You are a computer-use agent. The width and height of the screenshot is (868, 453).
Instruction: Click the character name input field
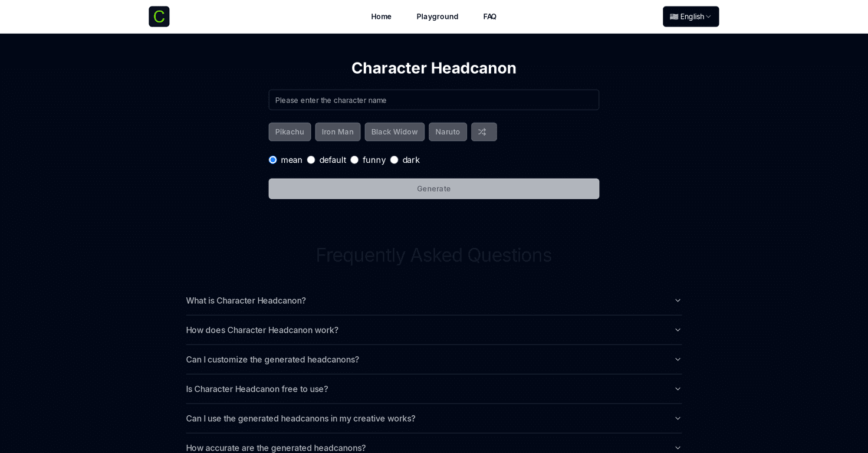coord(433,100)
